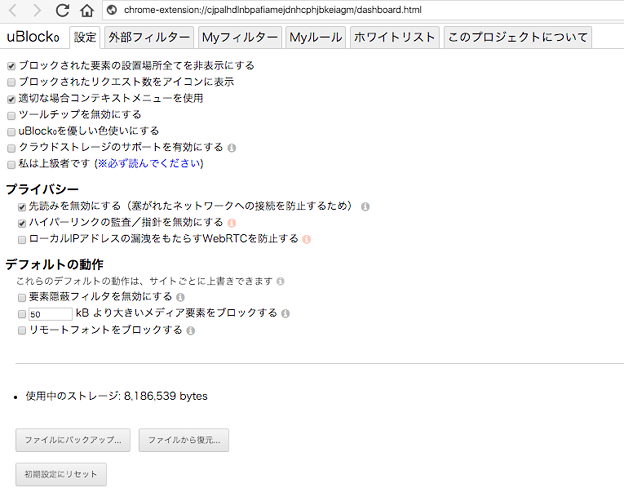Image resolution: width=624 pixels, height=501 pixels.
Task: Click the browser back arrow
Action: [13, 10]
